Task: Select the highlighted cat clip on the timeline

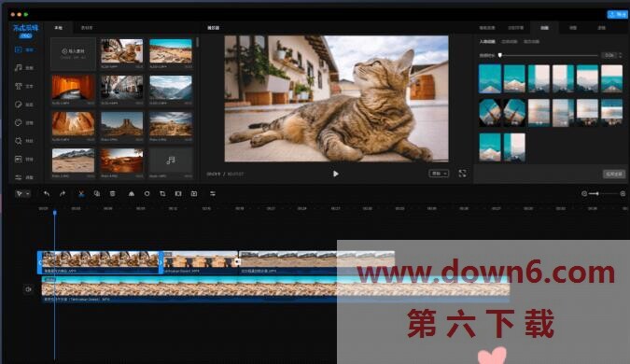Action: [101, 262]
